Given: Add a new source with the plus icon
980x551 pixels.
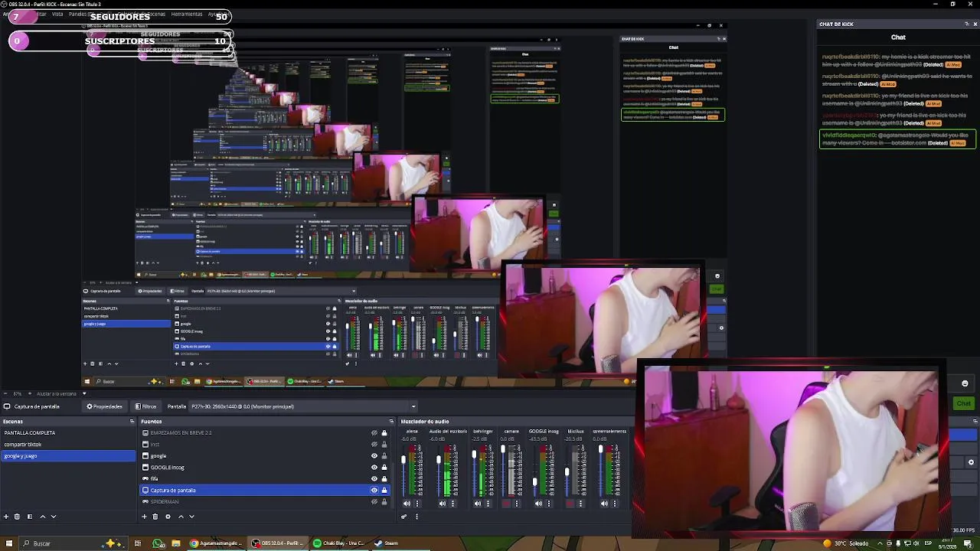Looking at the screenshot, I should coord(144,517).
